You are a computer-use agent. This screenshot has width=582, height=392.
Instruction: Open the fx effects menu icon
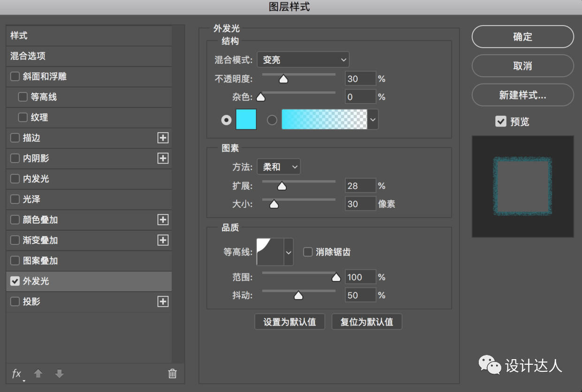tap(17, 374)
